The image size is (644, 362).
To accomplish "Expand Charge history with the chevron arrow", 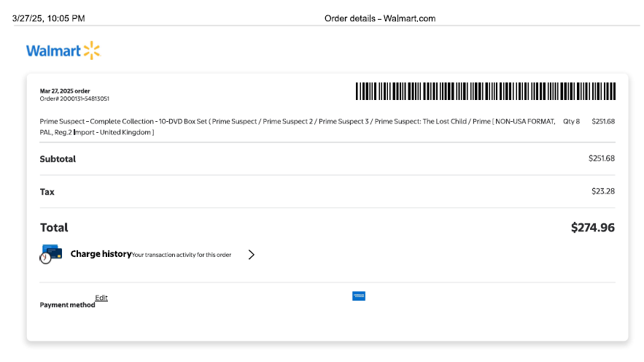I will 251,255.
